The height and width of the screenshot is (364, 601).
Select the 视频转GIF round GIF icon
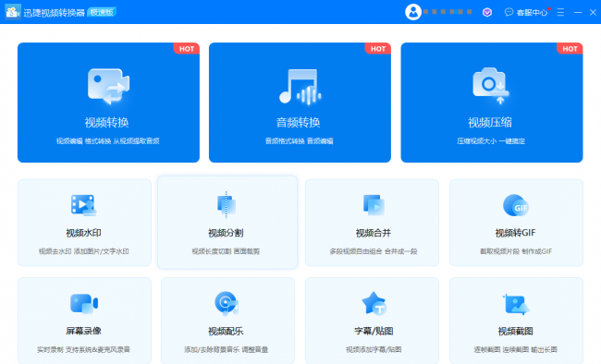[x=516, y=205]
